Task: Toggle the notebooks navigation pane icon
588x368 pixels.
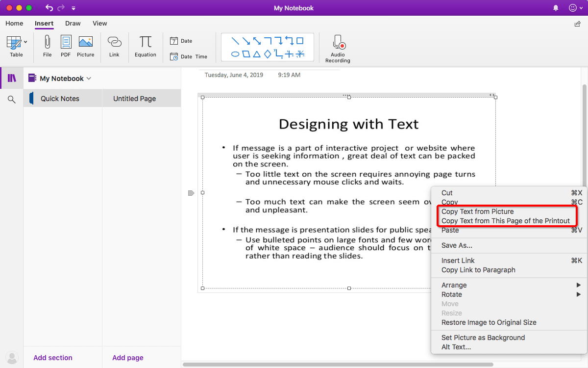Action: coord(12,78)
